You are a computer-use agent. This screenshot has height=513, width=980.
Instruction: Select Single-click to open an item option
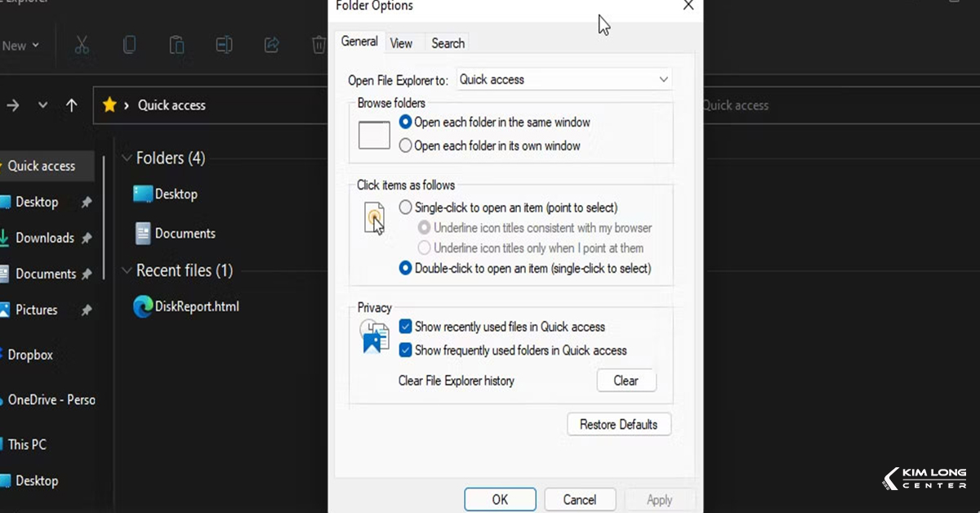pyautogui.click(x=405, y=208)
